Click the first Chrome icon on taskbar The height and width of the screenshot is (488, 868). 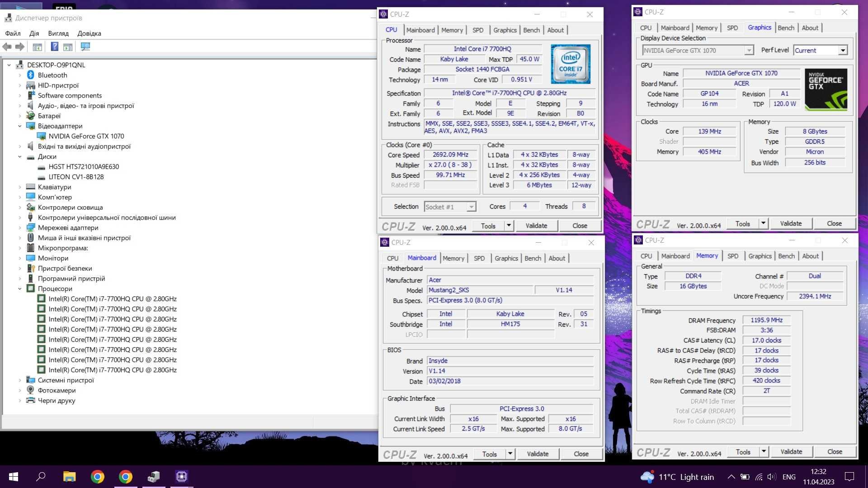pyautogui.click(x=97, y=477)
